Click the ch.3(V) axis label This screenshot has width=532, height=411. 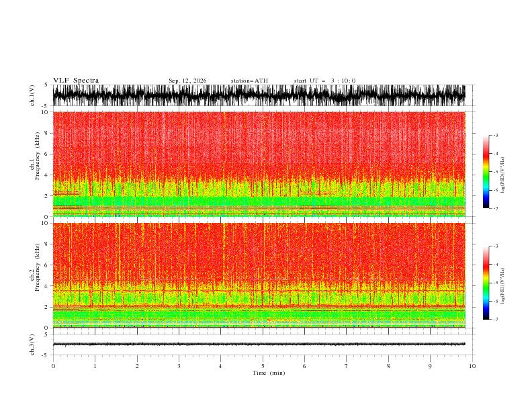point(32,345)
